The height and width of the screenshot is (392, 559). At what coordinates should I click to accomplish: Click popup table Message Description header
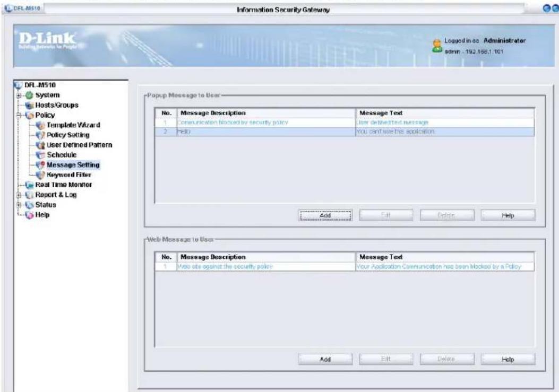point(266,113)
